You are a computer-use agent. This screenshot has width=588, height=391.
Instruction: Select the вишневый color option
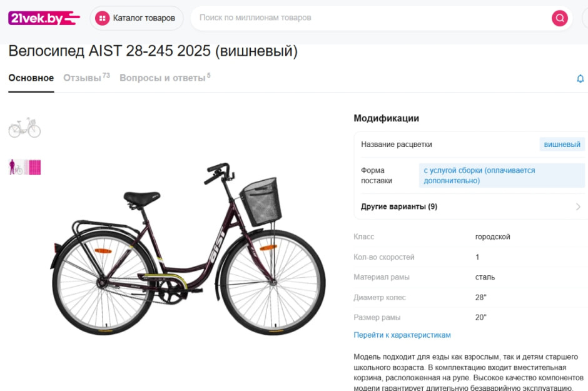pyautogui.click(x=561, y=144)
